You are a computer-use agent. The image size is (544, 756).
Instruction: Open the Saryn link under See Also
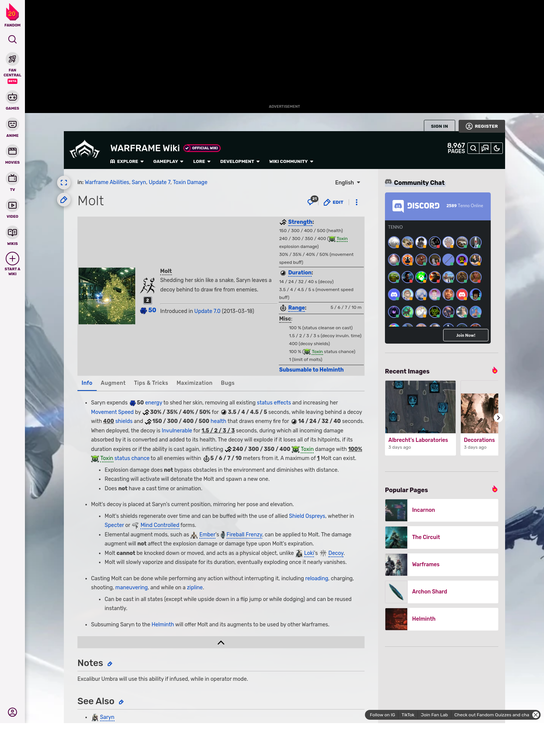point(107,717)
